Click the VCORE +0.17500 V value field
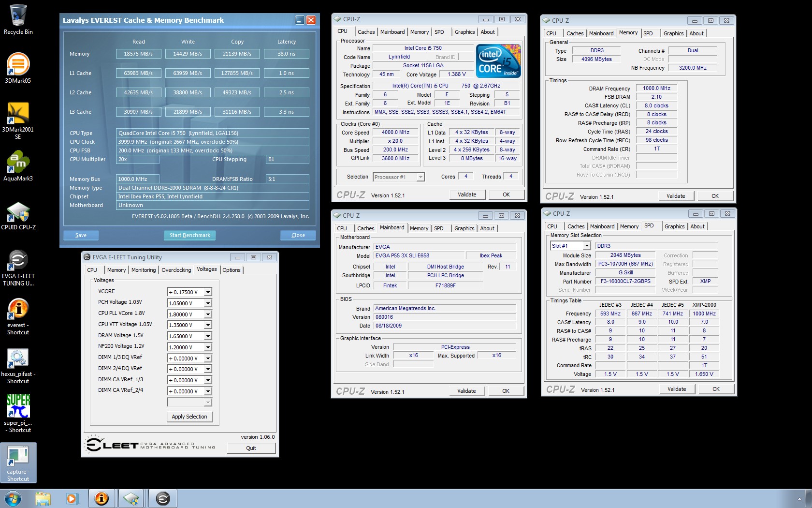The height and width of the screenshot is (508, 812). click(186, 292)
